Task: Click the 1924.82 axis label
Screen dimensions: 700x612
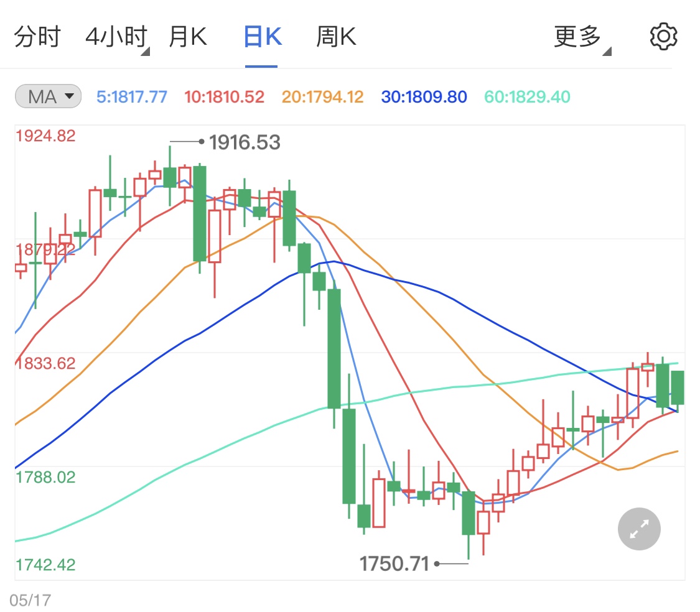Action: click(x=45, y=136)
